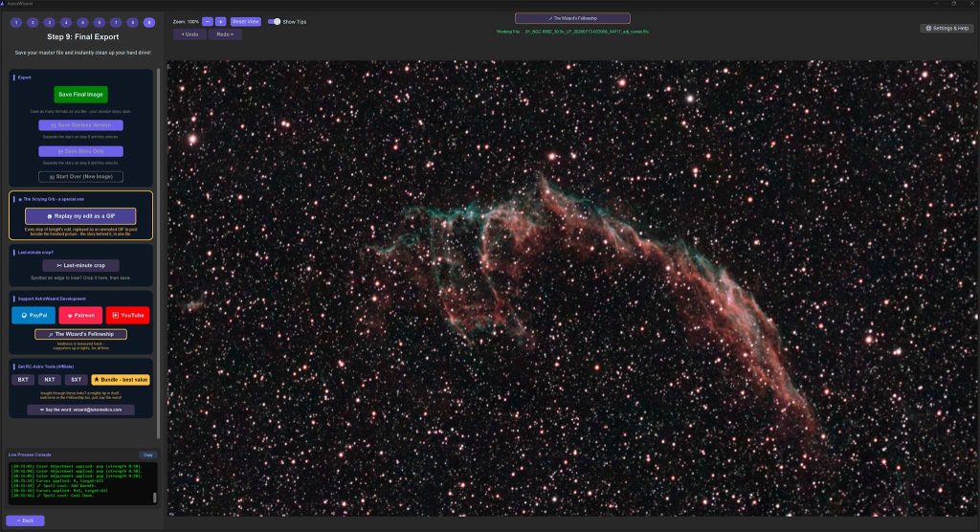Click the Say the word email button
Viewport: 980px width, 532px height.
point(80,410)
